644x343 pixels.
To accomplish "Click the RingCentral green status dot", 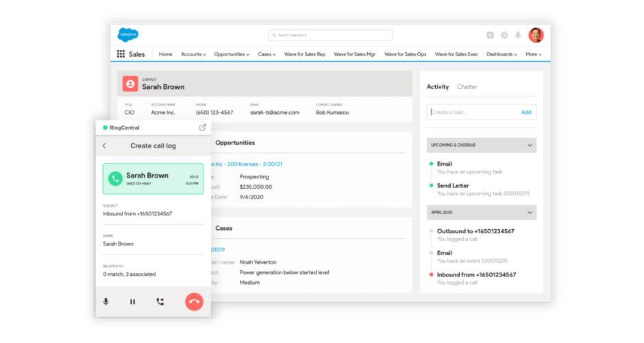I will pos(105,128).
